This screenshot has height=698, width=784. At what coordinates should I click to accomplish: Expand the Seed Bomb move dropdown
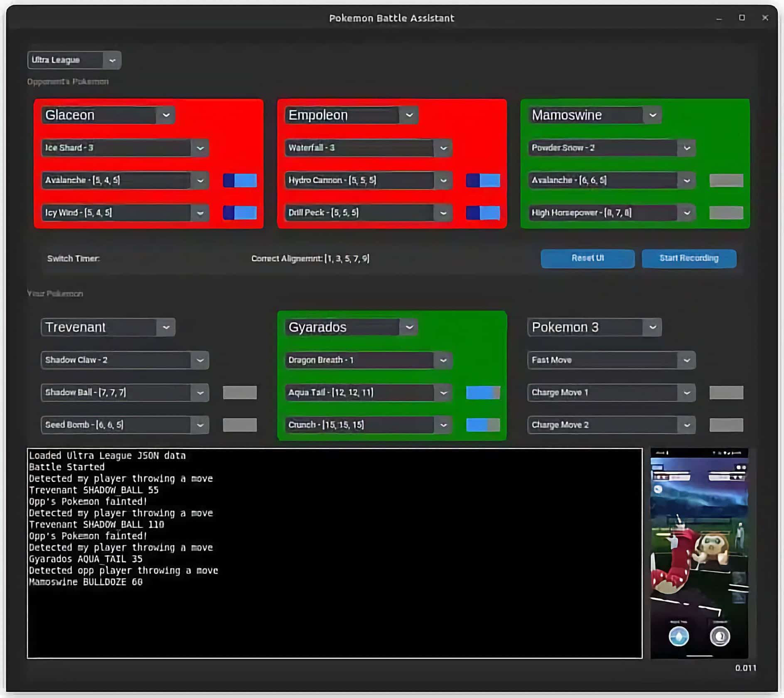[125, 425]
